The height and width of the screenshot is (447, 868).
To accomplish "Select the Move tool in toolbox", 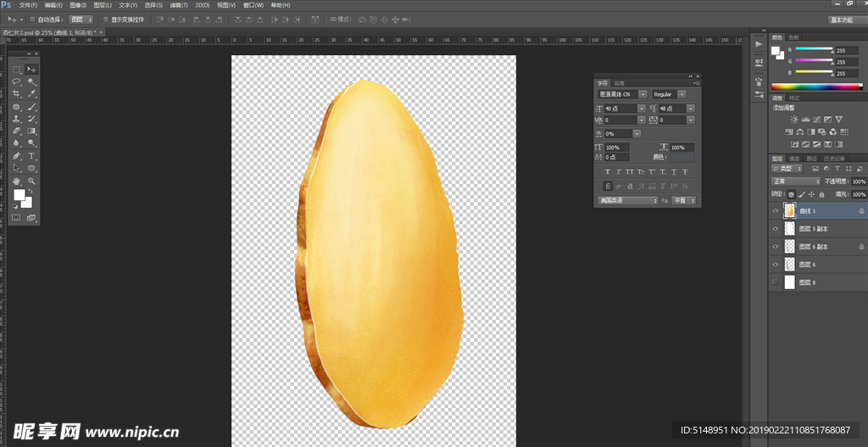I will pos(31,70).
